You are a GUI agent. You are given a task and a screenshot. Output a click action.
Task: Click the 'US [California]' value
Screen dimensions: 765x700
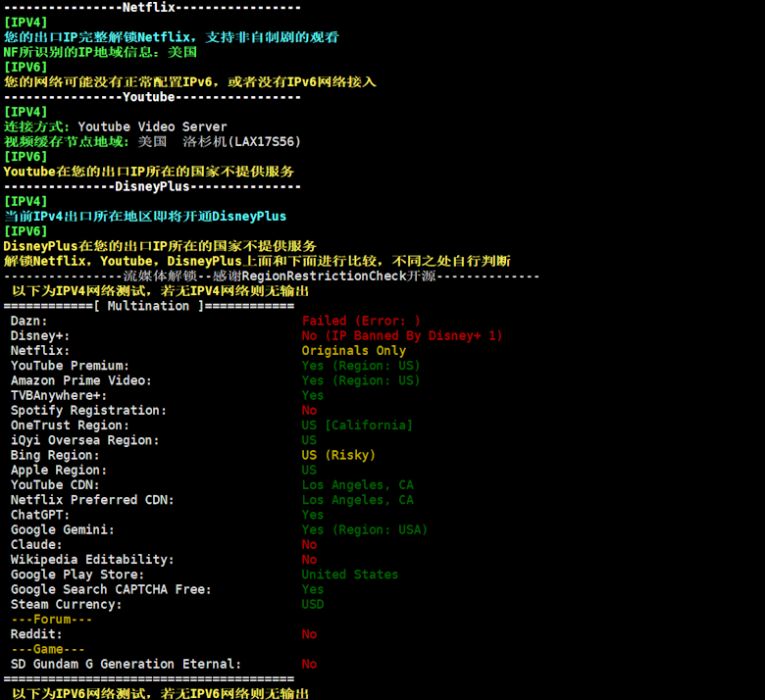tap(357, 425)
